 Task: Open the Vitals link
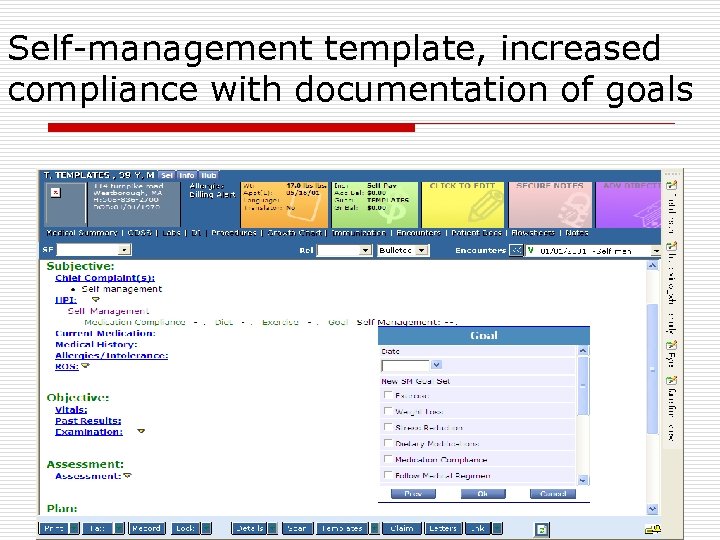pyautogui.click(x=71, y=410)
